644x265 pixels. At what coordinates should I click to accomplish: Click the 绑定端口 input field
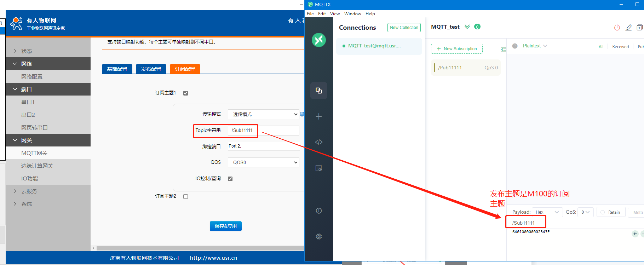(264, 146)
